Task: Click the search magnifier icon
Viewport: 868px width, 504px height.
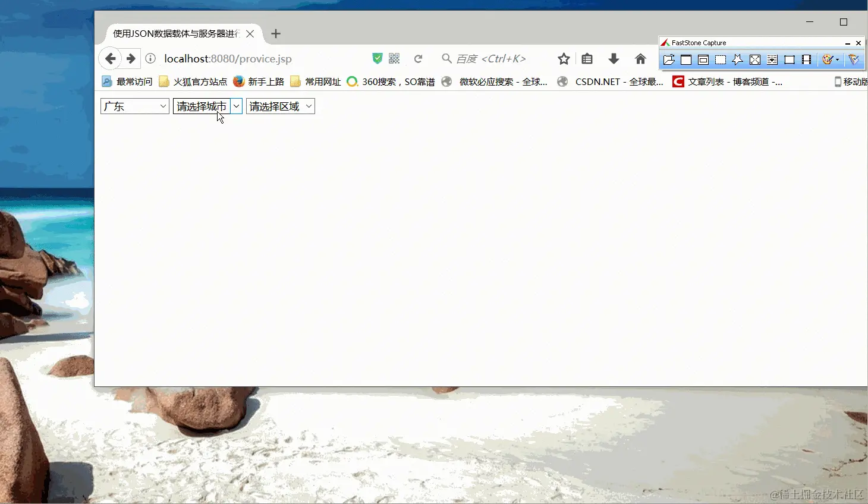Action: pyautogui.click(x=446, y=58)
